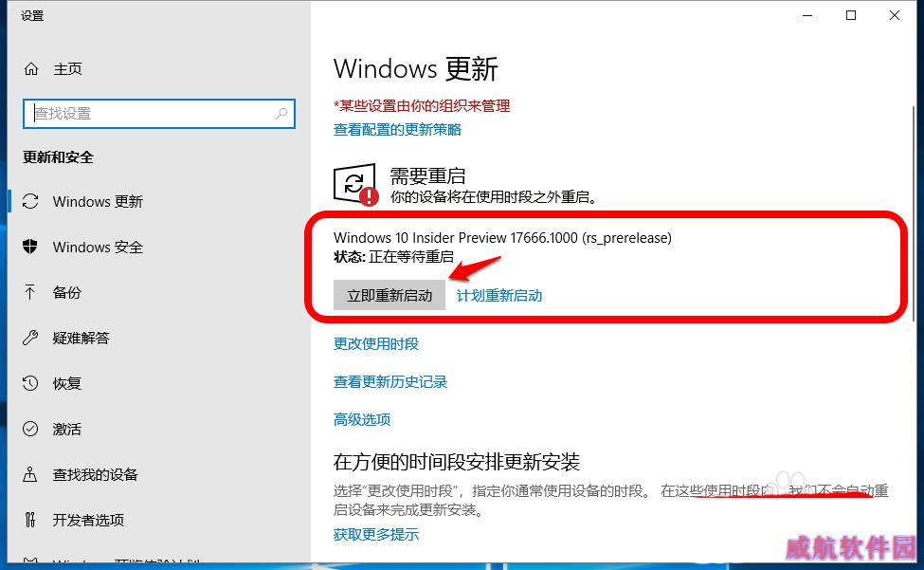Click the 立即重新启动 button
Screen dimensions: 924x570
(x=390, y=295)
